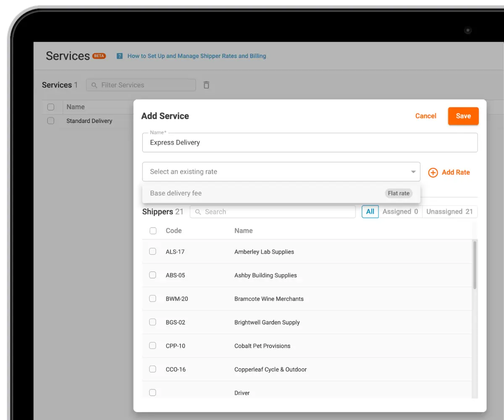Image resolution: width=504 pixels, height=420 pixels.
Task: Click the BETA badge next to Services
Action: point(99,56)
